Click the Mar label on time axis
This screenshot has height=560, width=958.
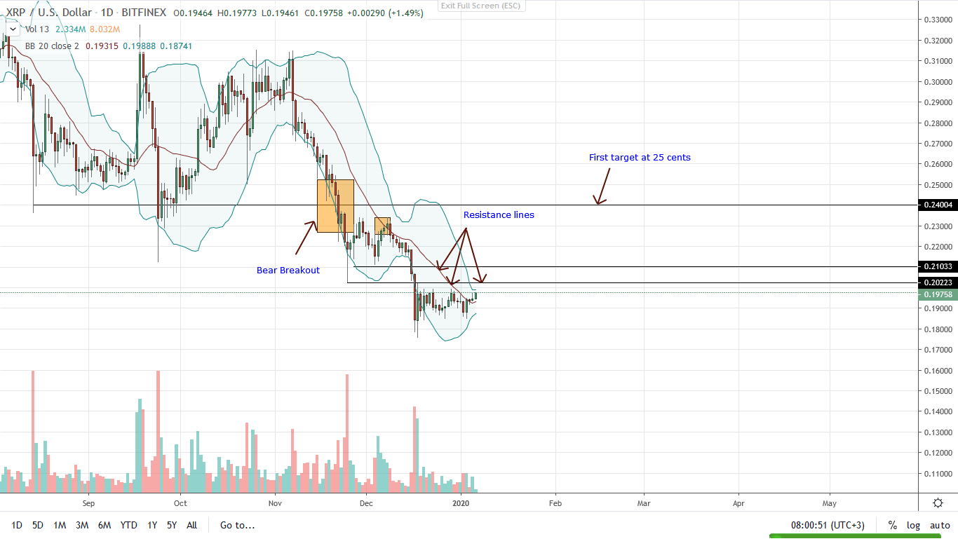(x=644, y=503)
